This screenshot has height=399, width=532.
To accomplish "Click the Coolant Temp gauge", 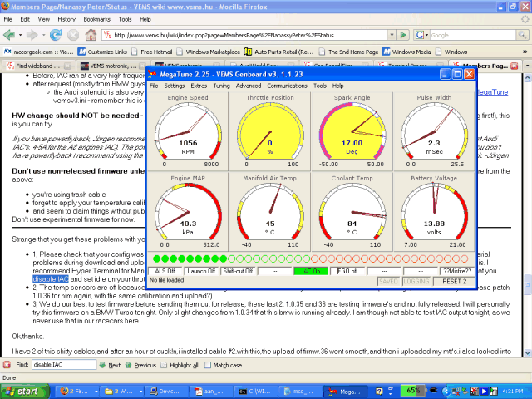I will [352, 212].
